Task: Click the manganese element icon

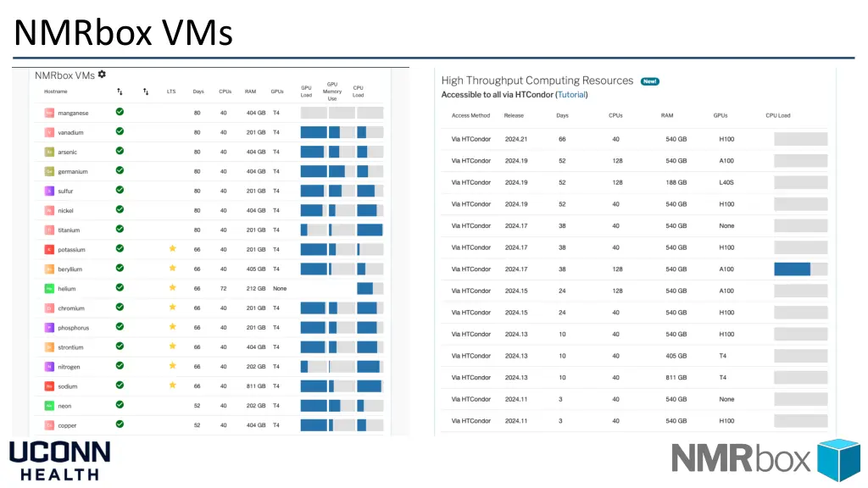Action: 49,113
